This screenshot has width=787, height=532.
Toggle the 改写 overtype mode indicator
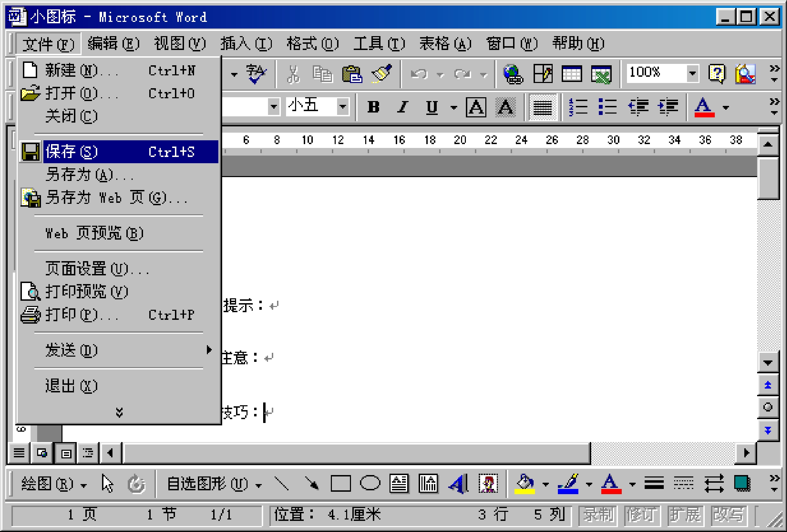728,515
